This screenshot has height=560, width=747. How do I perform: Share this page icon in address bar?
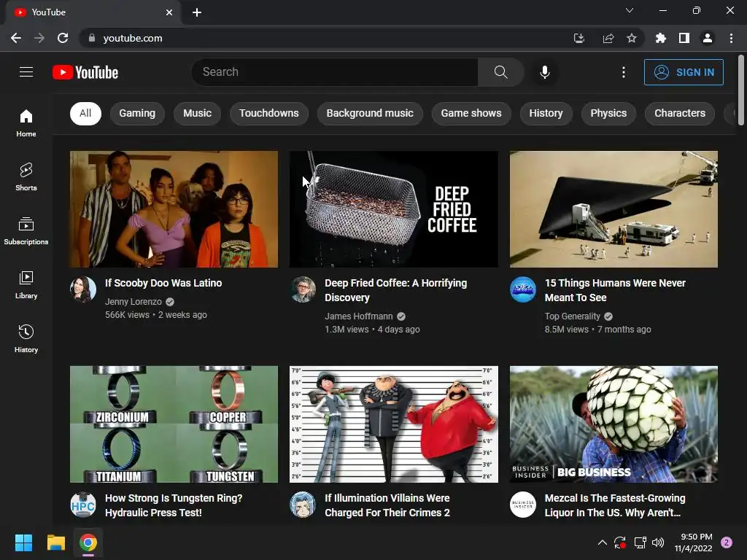(x=608, y=38)
